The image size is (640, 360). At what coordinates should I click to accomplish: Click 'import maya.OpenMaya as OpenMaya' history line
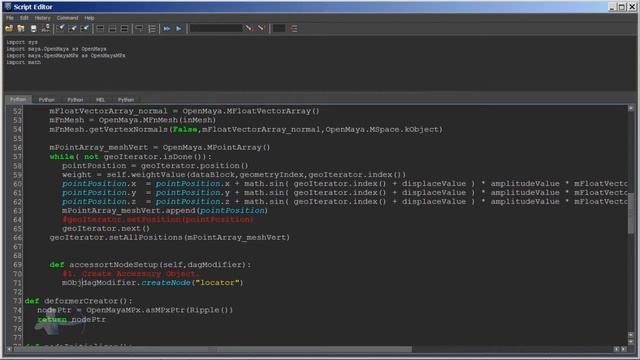coord(56,49)
